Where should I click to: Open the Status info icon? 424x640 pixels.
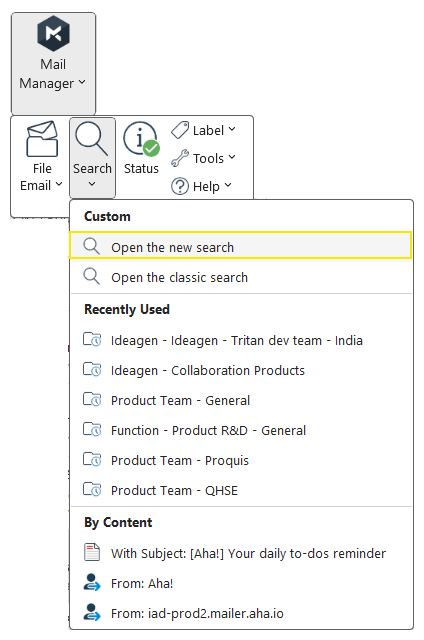142,139
